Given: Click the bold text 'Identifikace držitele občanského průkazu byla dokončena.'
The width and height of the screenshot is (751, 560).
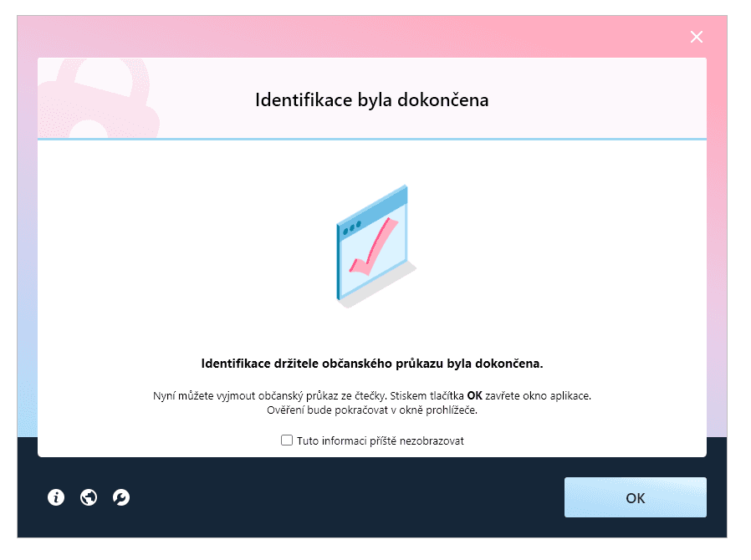Looking at the screenshot, I should (x=371, y=364).
